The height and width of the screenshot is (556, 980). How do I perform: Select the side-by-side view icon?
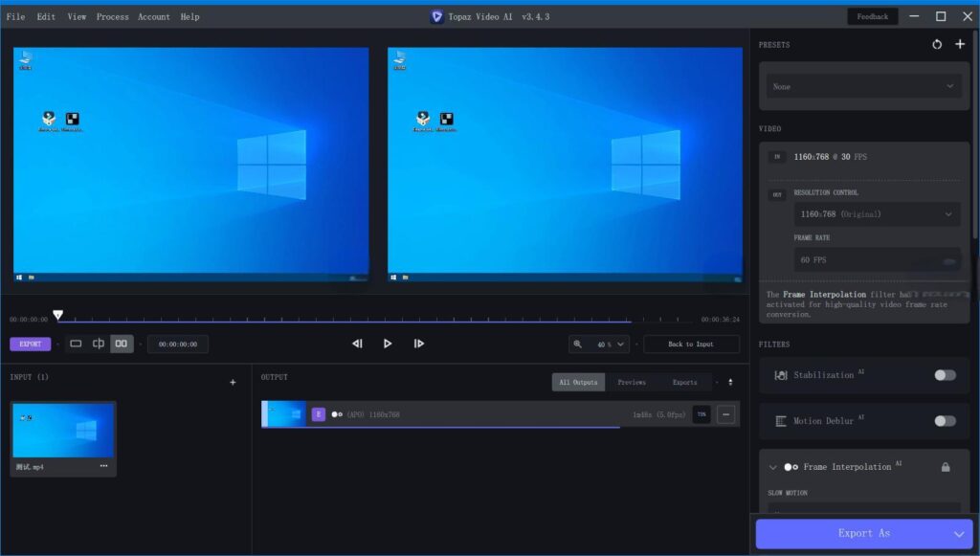tap(122, 344)
